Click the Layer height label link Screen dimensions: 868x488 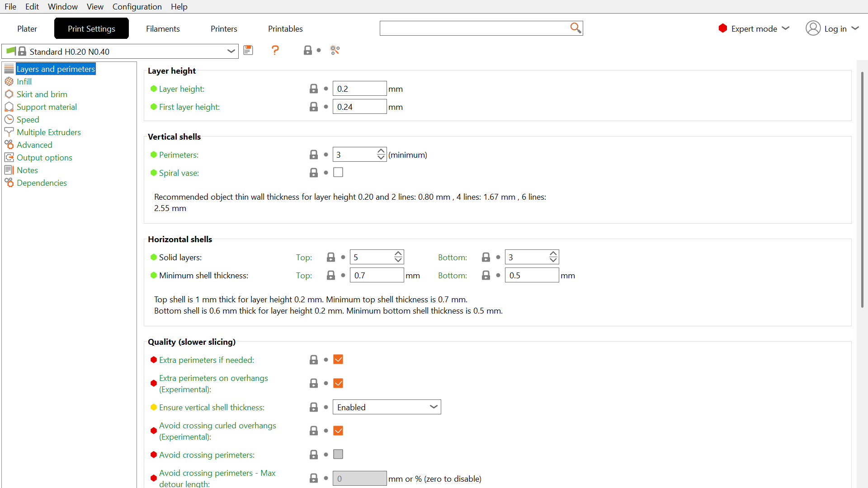[x=182, y=89]
